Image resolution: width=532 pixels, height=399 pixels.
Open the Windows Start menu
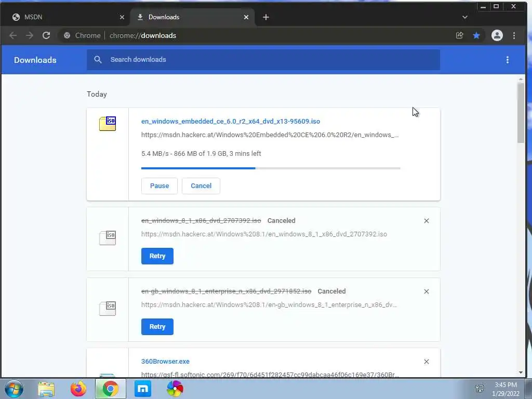click(x=14, y=389)
